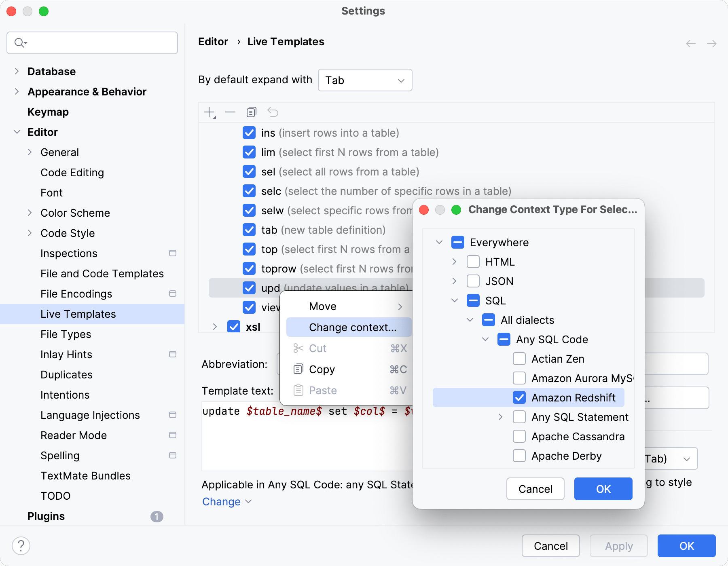Image resolution: width=728 pixels, height=566 pixels.
Task: Click the Change link below the applicable contexts
Action: 221,501
